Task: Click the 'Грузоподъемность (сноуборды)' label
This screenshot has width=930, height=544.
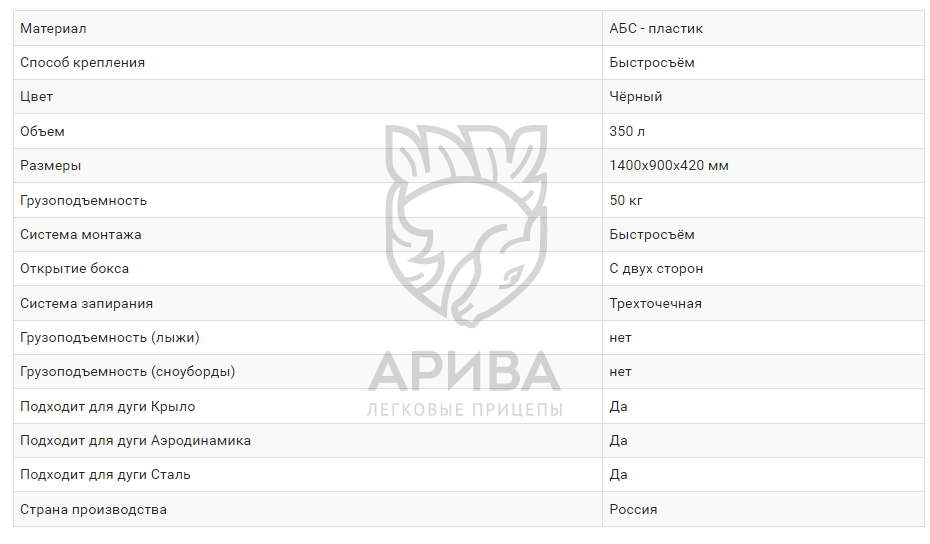Action: (x=127, y=371)
